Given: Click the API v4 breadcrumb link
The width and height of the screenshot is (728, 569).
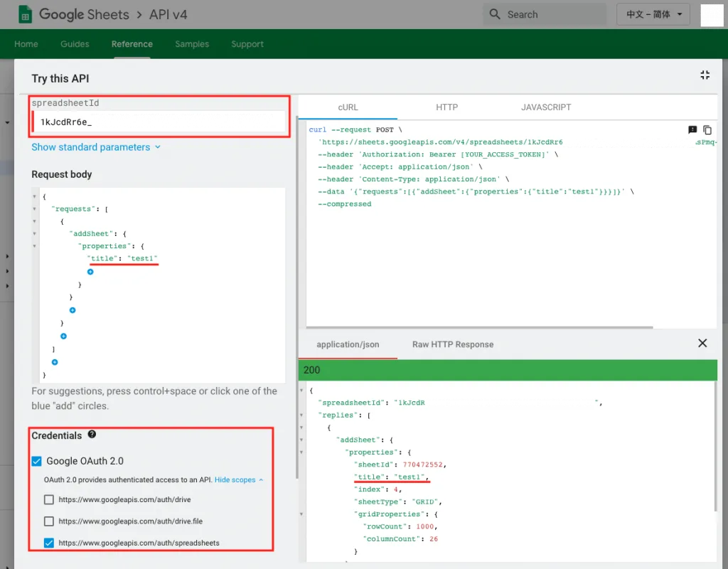Looking at the screenshot, I should pyautogui.click(x=168, y=14).
